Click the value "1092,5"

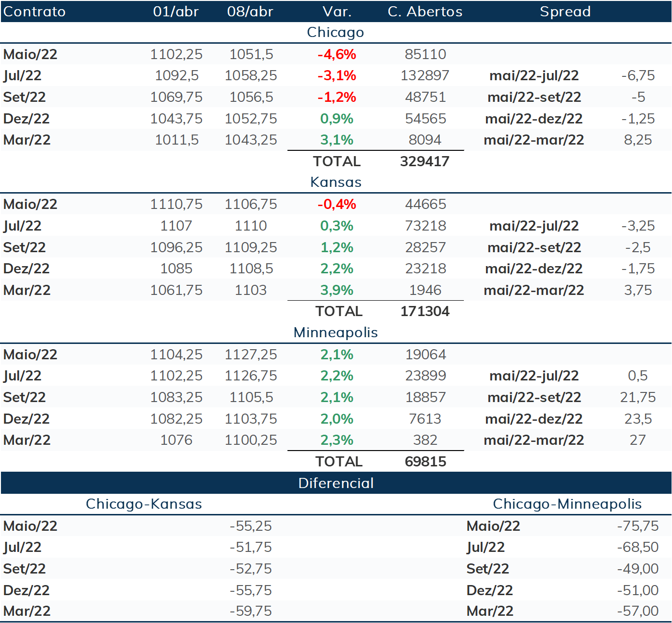click(176, 75)
